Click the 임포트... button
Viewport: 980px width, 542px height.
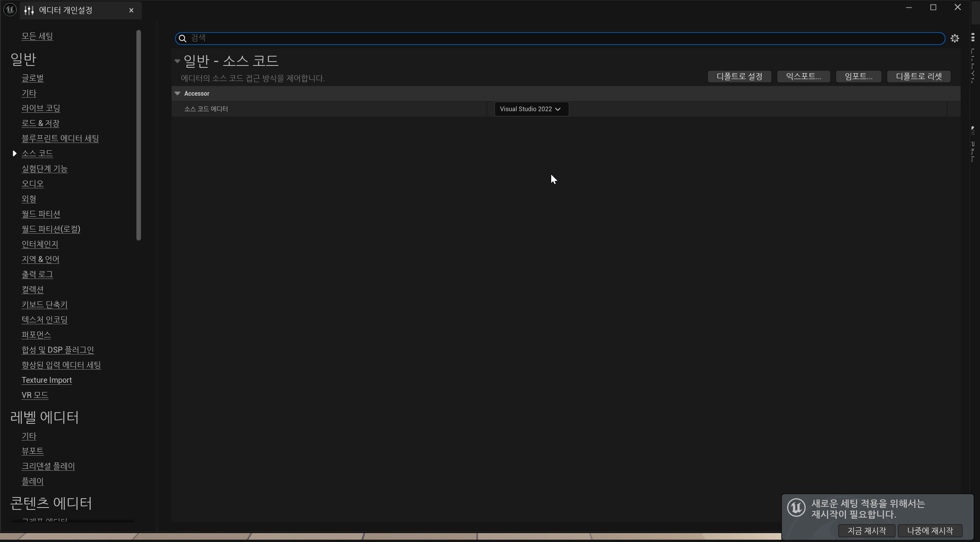858,76
